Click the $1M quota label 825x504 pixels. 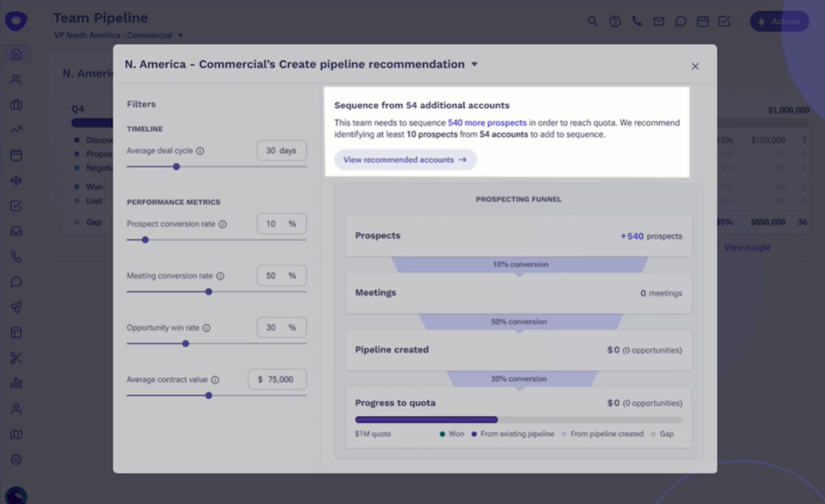click(x=372, y=434)
